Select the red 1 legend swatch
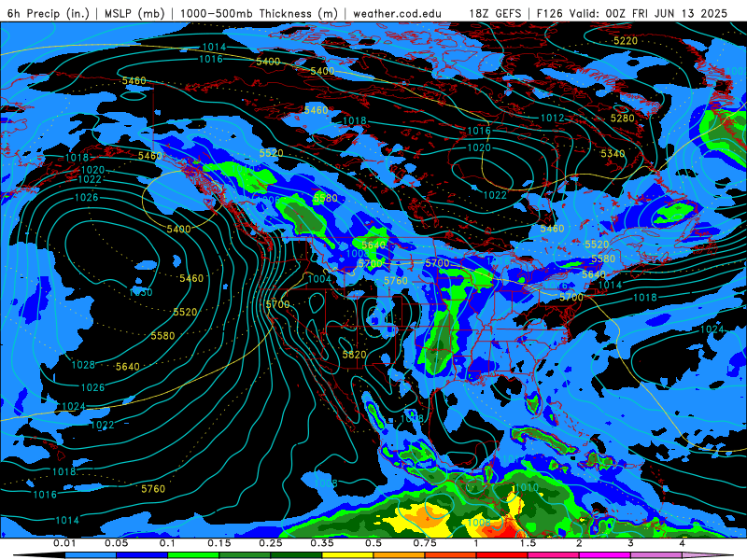 click(502, 555)
